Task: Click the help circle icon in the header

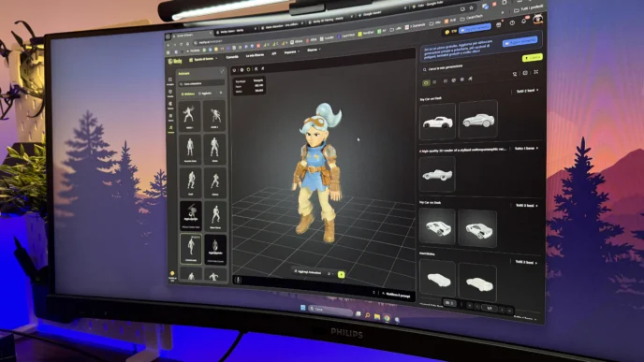Action: 512,23
